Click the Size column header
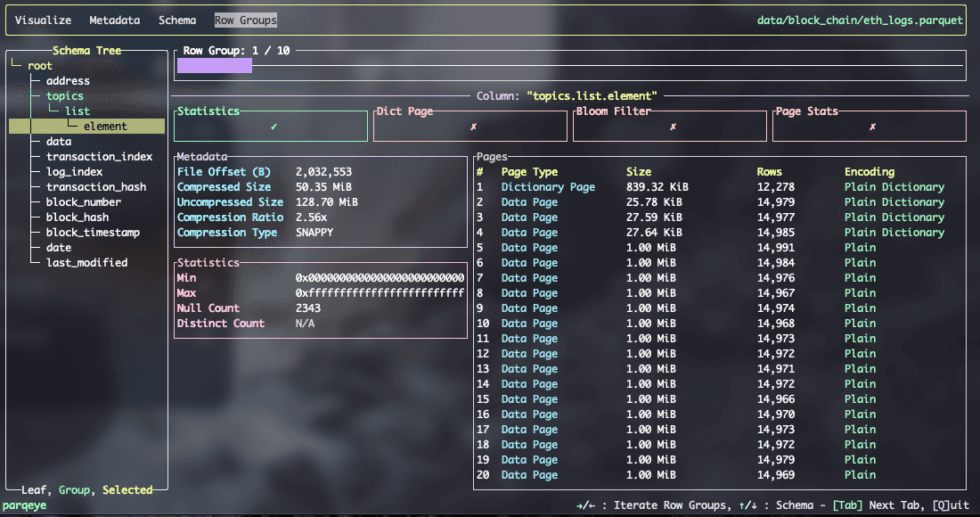 (639, 171)
